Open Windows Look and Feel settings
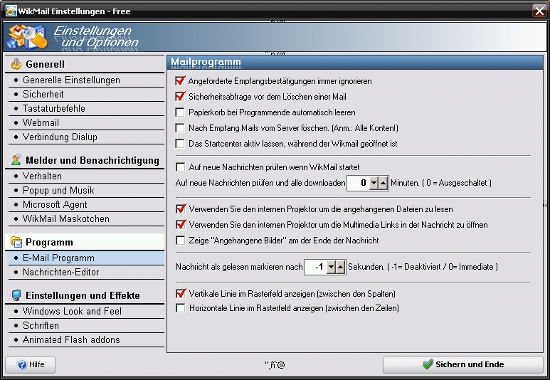The height and width of the screenshot is (380, 550). click(86, 311)
